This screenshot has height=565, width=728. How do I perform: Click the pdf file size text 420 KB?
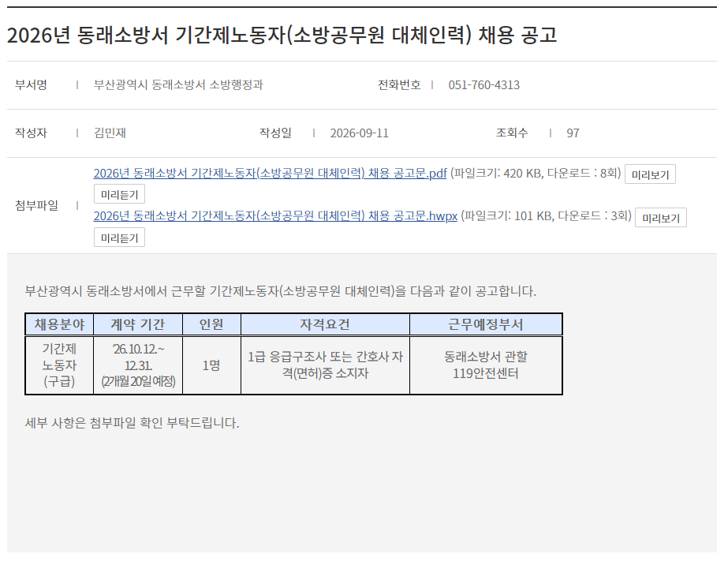[522, 174]
